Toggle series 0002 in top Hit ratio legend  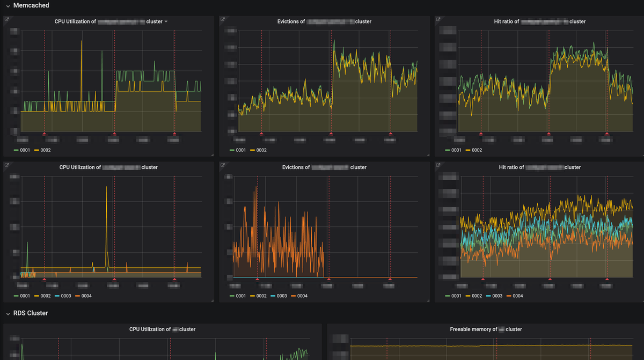(473, 150)
